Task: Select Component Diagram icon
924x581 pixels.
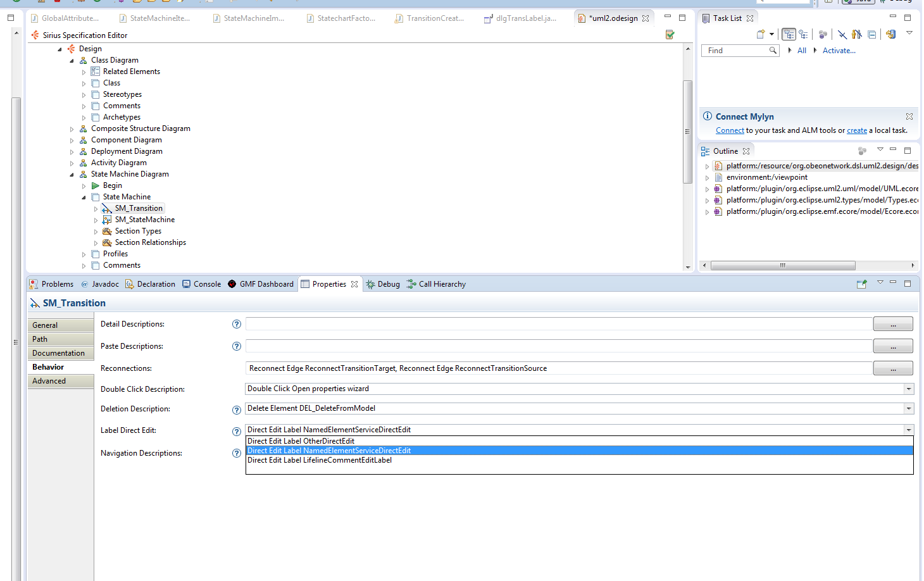Action: (x=83, y=140)
